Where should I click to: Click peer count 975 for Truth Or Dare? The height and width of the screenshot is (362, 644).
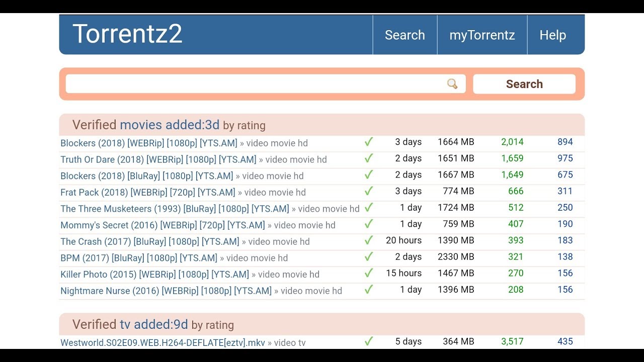point(565,158)
